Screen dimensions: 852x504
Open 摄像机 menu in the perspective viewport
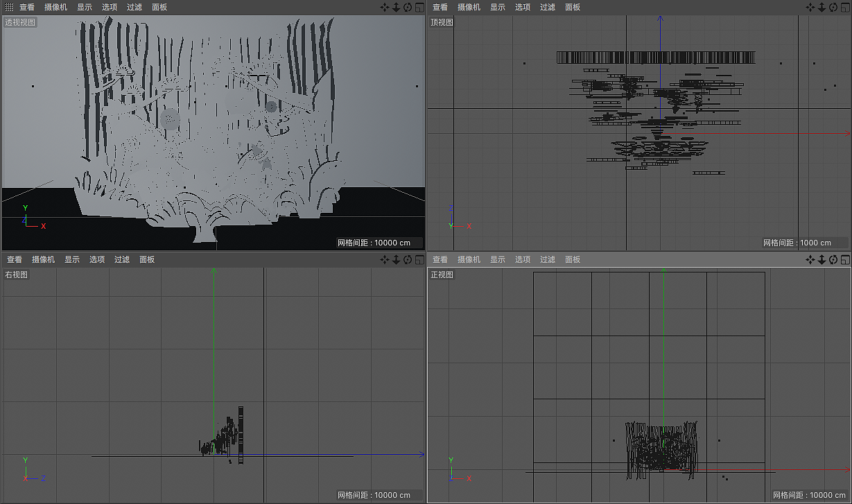[56, 8]
